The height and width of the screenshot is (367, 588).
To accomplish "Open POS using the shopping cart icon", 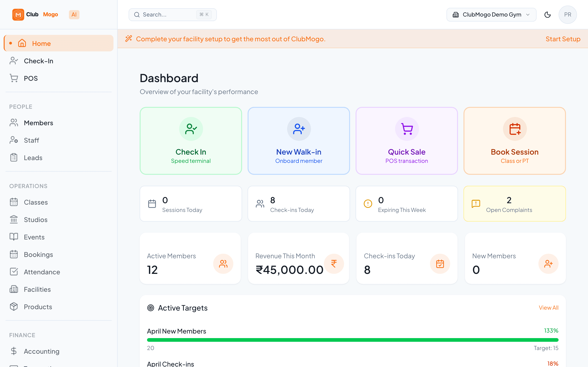I will [x=14, y=78].
